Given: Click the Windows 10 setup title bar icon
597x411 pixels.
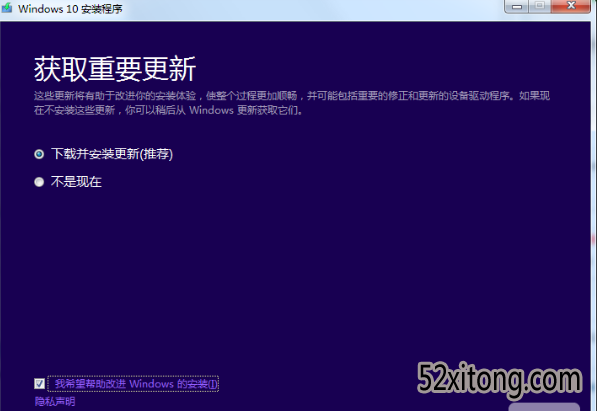Looking at the screenshot, I should [x=6, y=8].
